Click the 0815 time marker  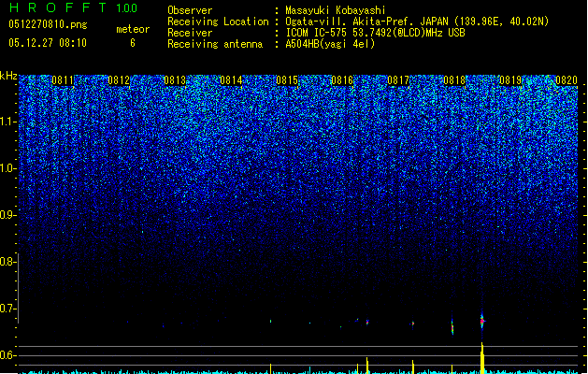point(286,80)
